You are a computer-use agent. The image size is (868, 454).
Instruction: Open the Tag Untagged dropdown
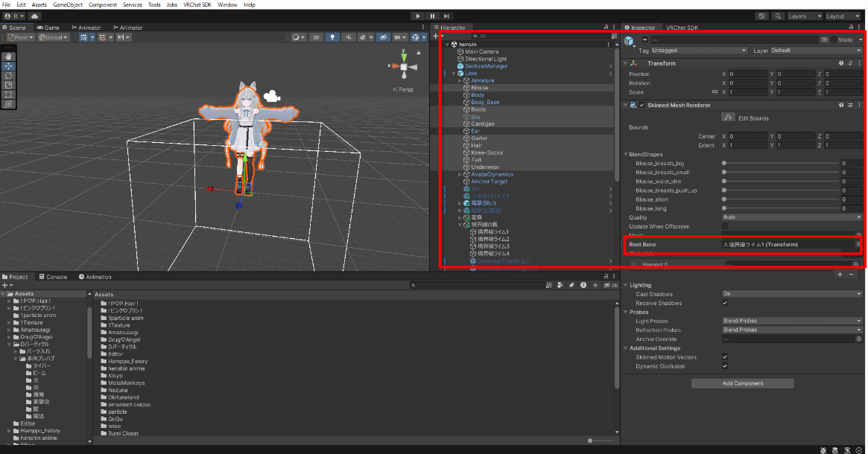point(699,51)
